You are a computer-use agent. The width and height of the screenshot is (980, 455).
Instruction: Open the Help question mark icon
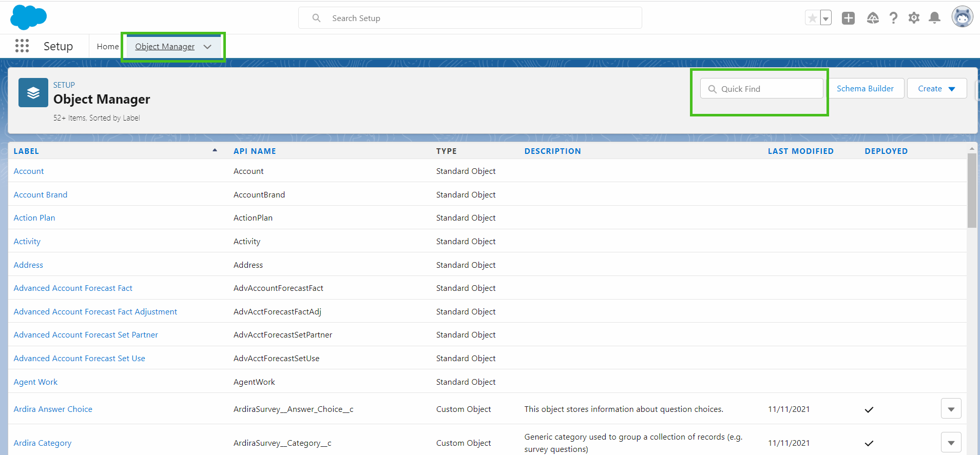(x=893, y=18)
